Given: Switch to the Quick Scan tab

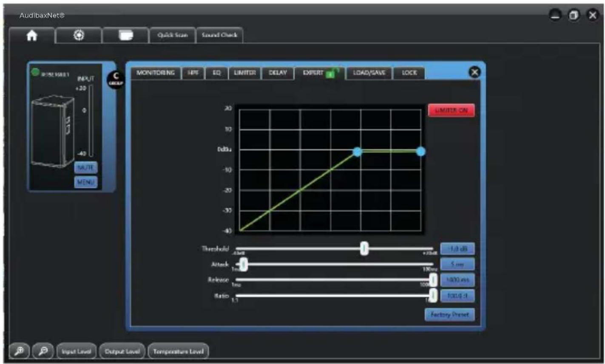Looking at the screenshot, I should click(x=173, y=35).
